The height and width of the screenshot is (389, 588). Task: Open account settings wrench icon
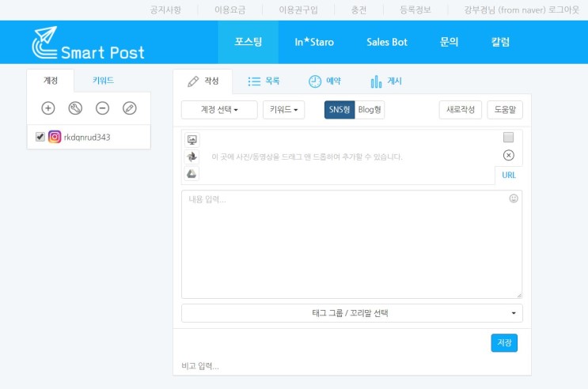(75, 108)
